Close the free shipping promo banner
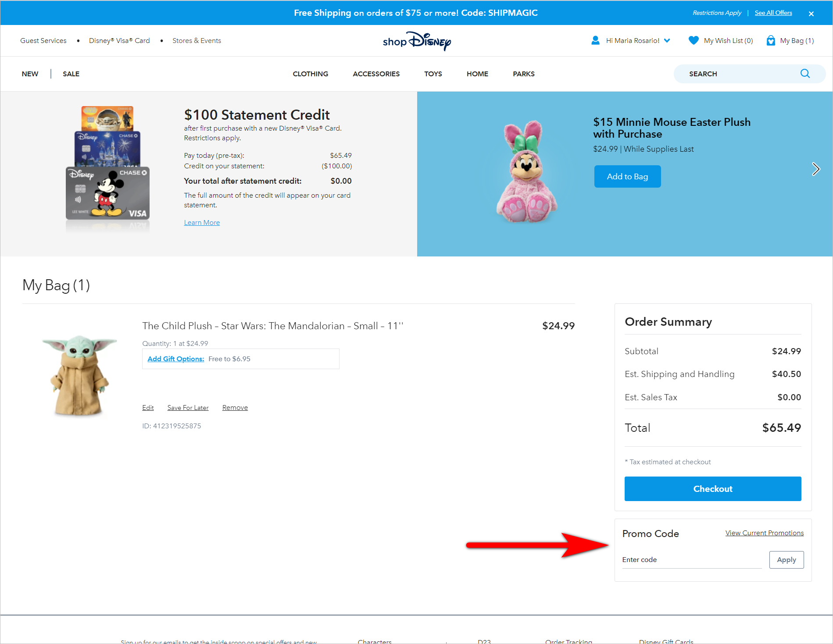Viewport: 833px width, 644px height. coord(811,14)
